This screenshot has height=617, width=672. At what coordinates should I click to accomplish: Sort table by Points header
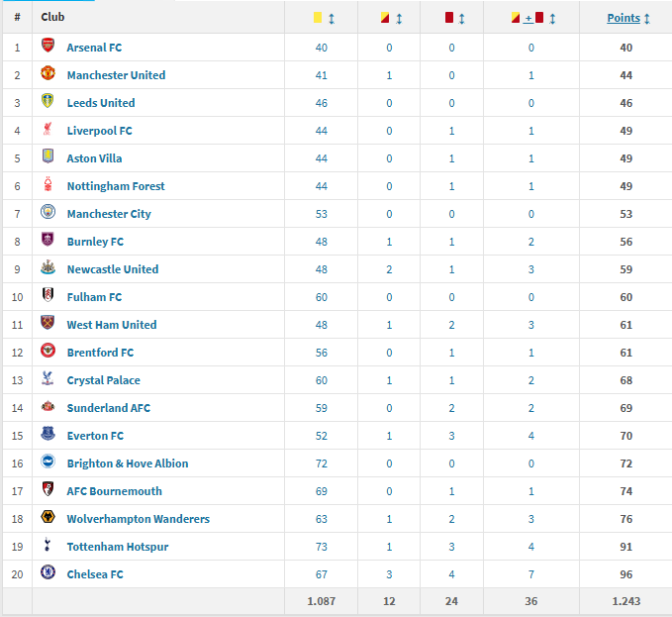point(627,18)
